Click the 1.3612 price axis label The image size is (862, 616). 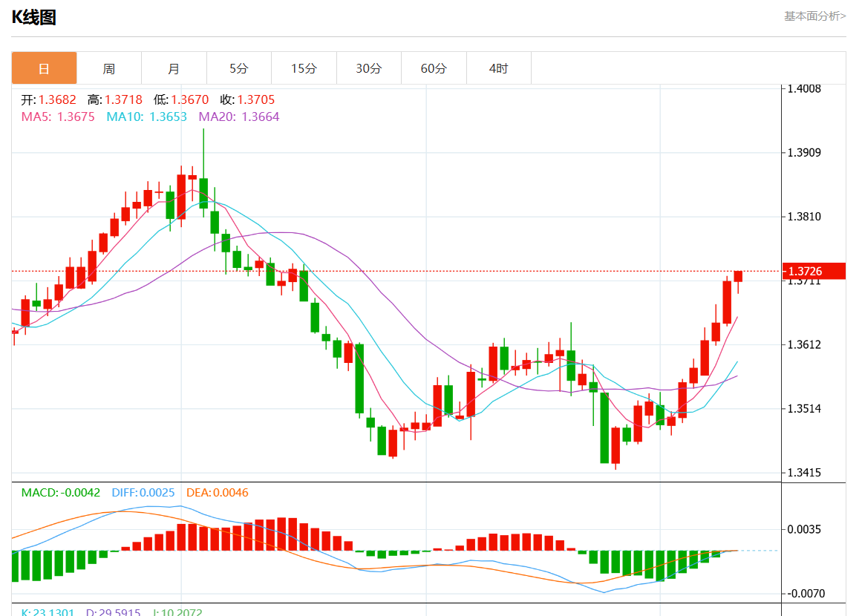[804, 344]
